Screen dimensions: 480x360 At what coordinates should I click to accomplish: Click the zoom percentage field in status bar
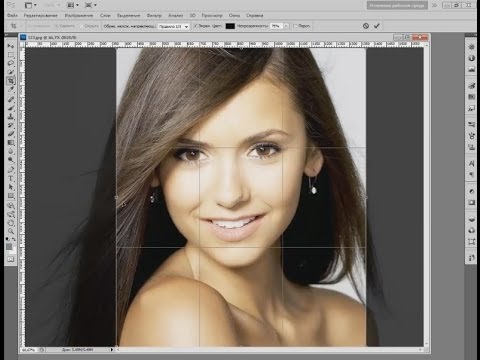[29, 350]
